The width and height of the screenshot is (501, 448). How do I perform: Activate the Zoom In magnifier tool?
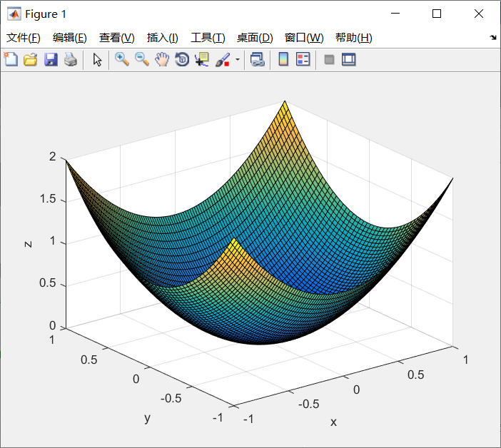(122, 59)
